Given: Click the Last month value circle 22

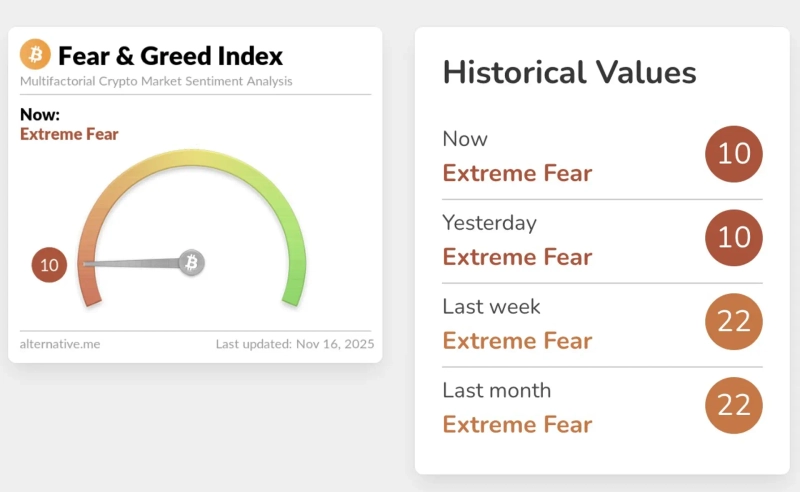Looking at the screenshot, I should tap(734, 405).
